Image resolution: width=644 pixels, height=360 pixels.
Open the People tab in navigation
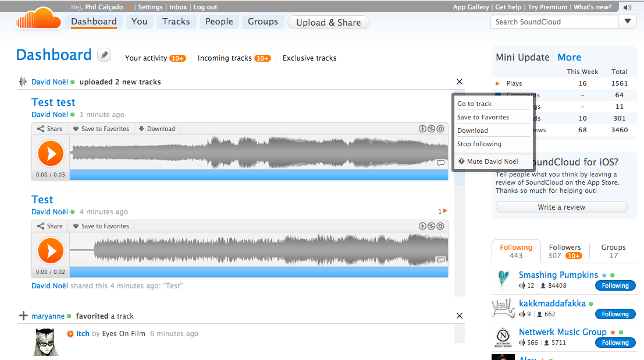pos(219,22)
